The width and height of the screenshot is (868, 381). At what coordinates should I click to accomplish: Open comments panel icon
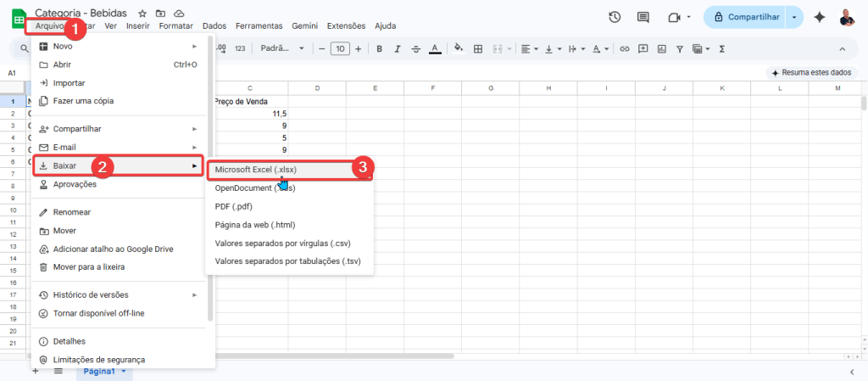tap(643, 17)
